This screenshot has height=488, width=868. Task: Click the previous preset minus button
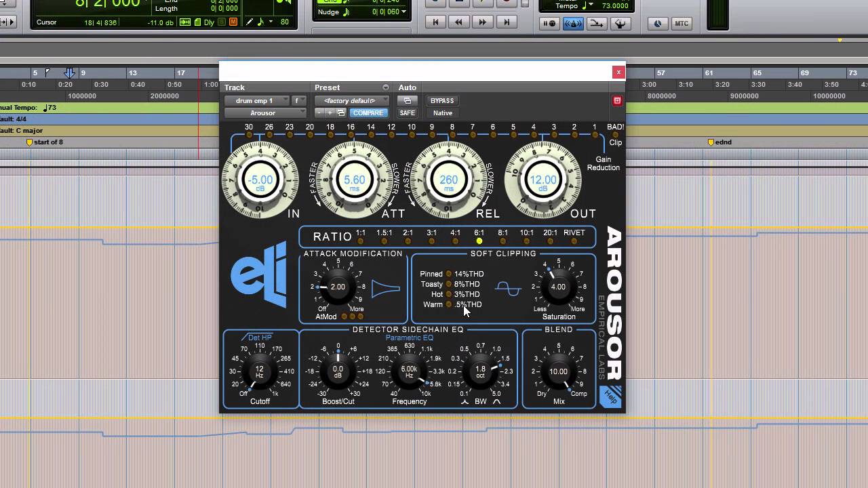(319, 113)
